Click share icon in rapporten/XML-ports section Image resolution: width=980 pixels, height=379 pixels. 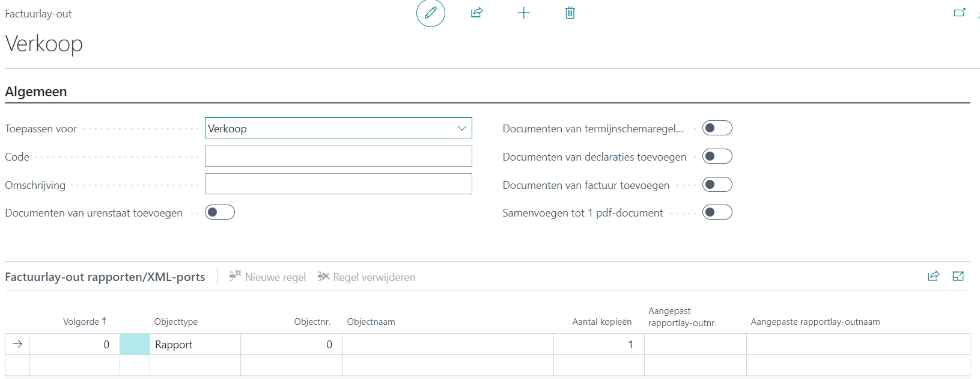point(933,276)
